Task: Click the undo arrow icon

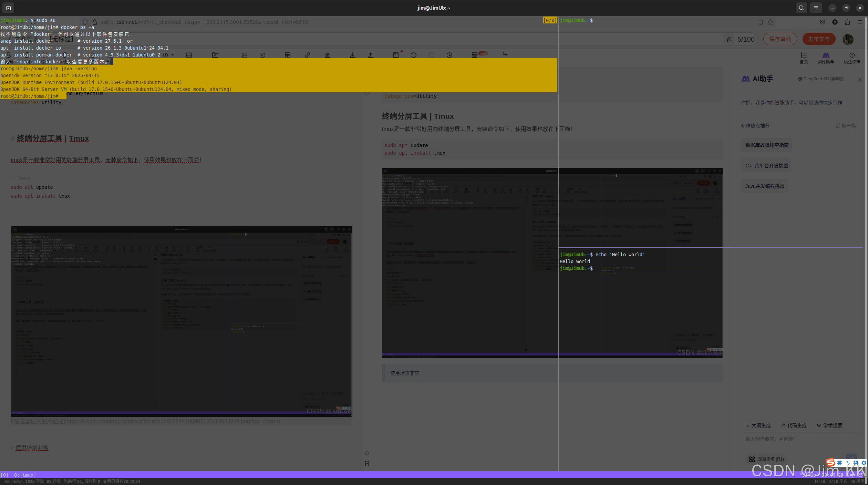Action: click(413, 55)
